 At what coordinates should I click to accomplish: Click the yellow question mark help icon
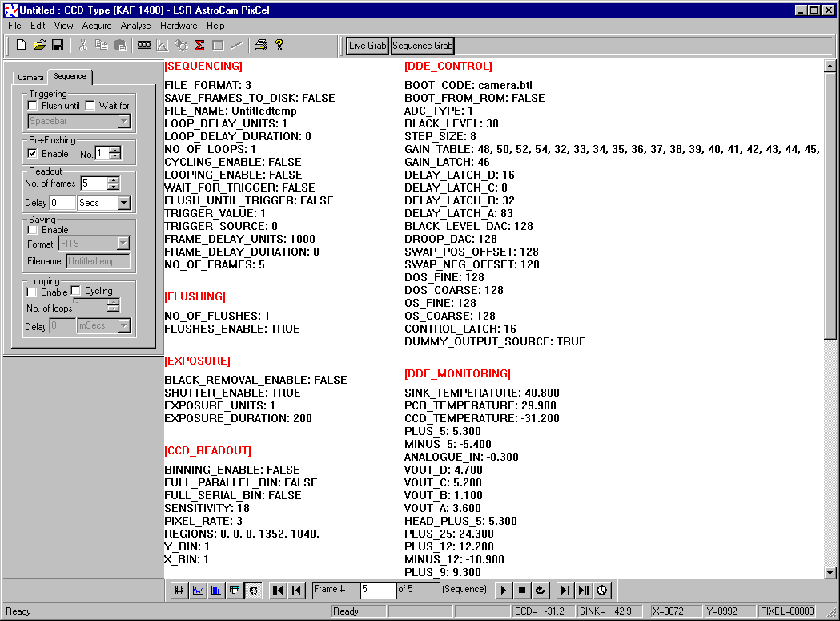coord(279,46)
